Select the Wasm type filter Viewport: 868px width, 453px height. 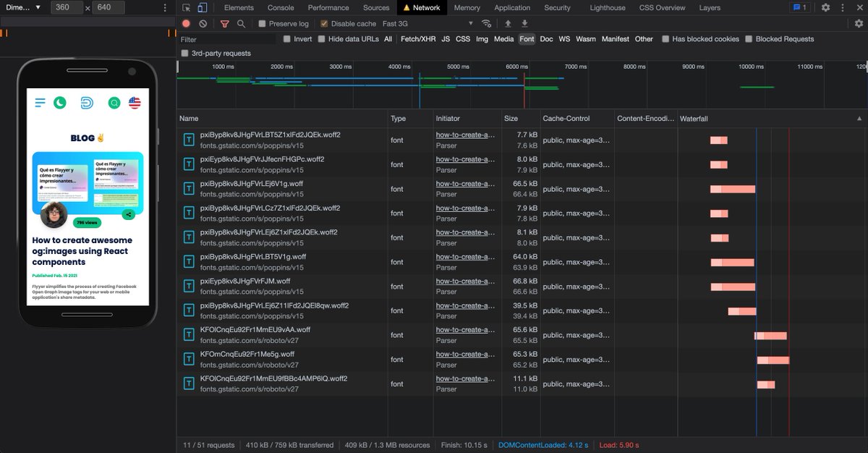pyautogui.click(x=586, y=39)
